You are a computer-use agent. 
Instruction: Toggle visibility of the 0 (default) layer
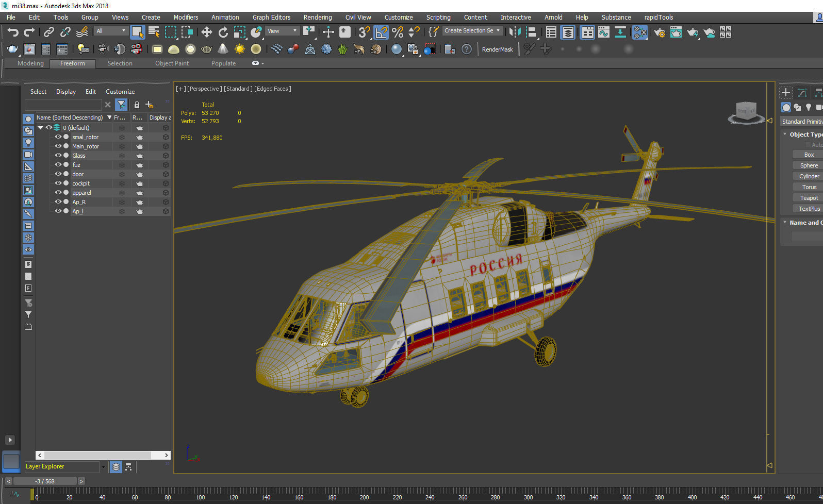click(49, 128)
